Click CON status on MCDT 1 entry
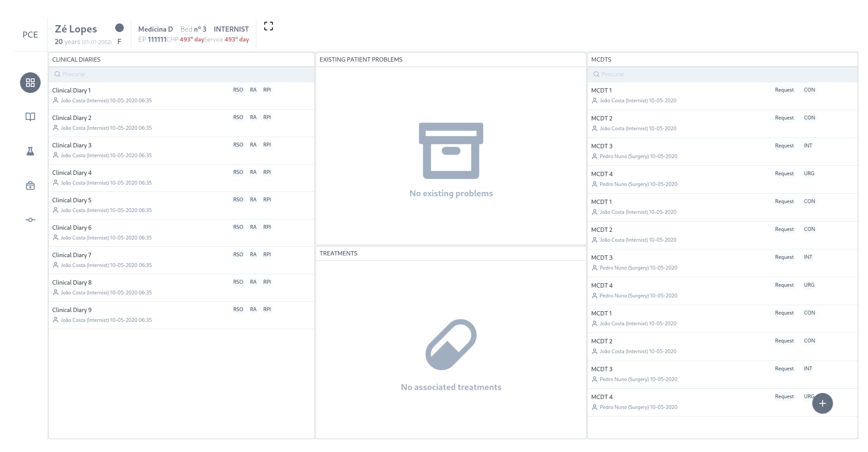The image size is (868, 452). point(810,90)
